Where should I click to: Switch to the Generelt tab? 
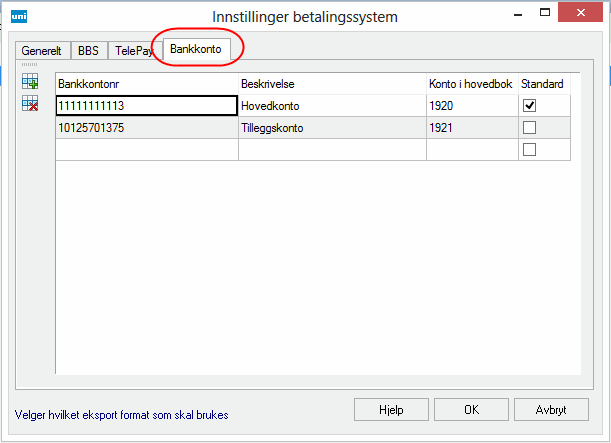[x=43, y=50]
